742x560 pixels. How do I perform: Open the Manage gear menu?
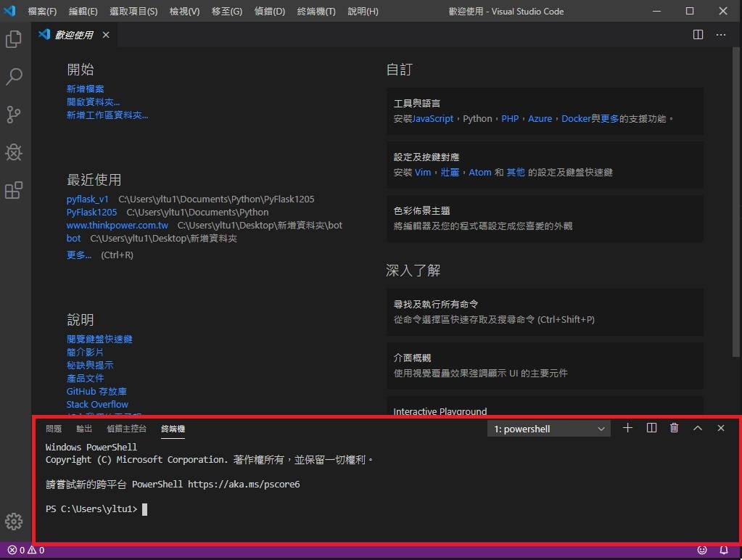tap(14, 521)
